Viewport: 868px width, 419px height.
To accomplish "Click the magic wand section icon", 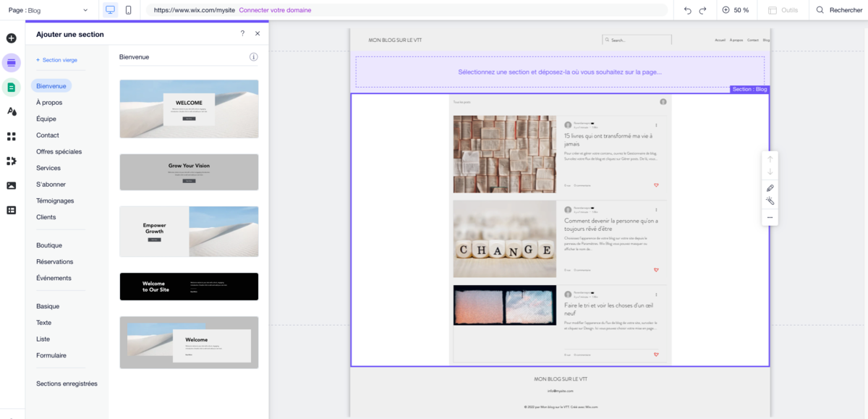I will [770, 201].
